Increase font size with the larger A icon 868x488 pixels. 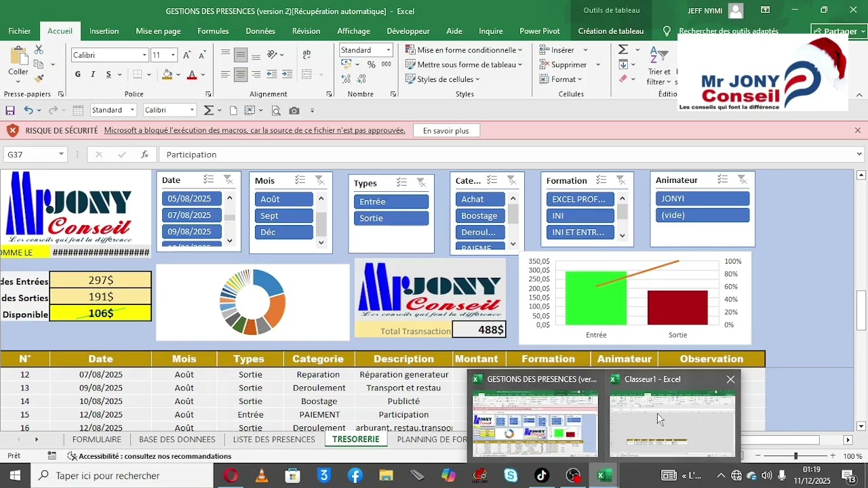[186, 55]
